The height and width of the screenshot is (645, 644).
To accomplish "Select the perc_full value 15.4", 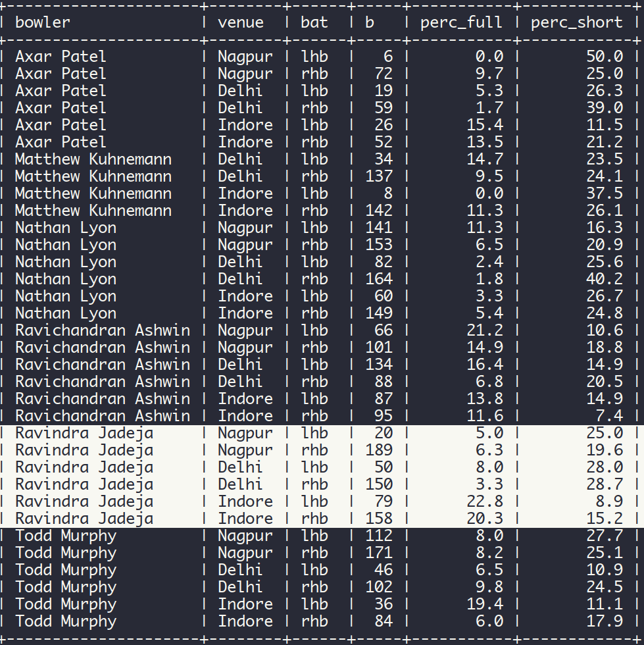I will pos(485,124).
